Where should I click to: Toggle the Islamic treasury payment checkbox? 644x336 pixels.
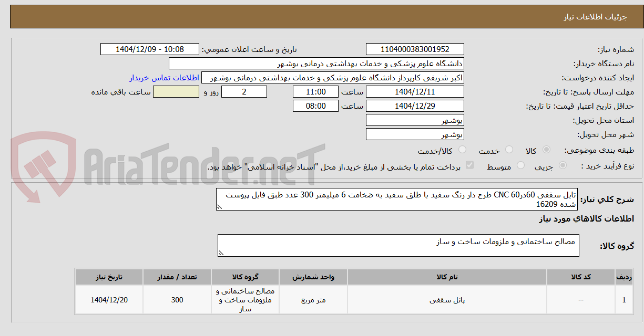(x=470, y=165)
